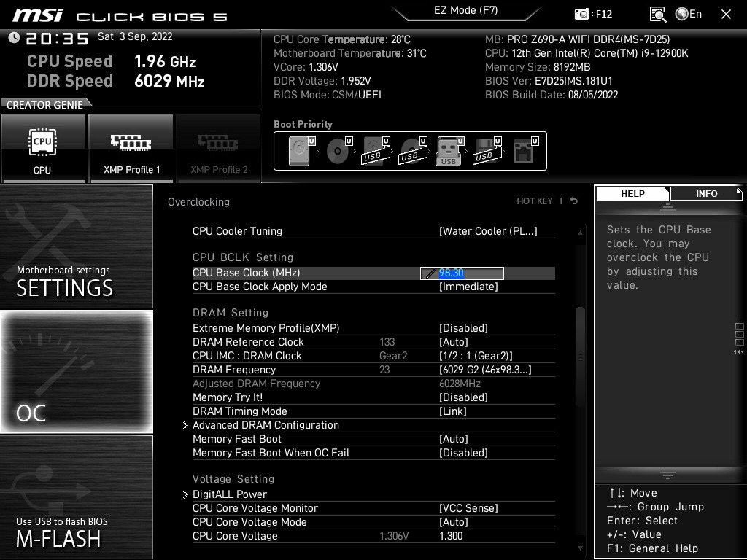Click the CREATOR GENIE label
Image resolution: width=747 pixels, height=560 pixels.
tap(44, 105)
